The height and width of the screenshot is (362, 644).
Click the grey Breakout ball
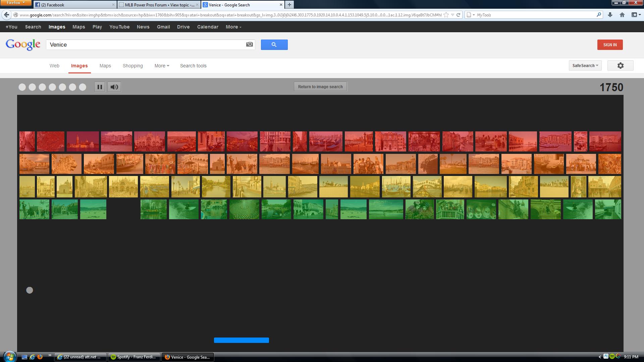[30, 290]
